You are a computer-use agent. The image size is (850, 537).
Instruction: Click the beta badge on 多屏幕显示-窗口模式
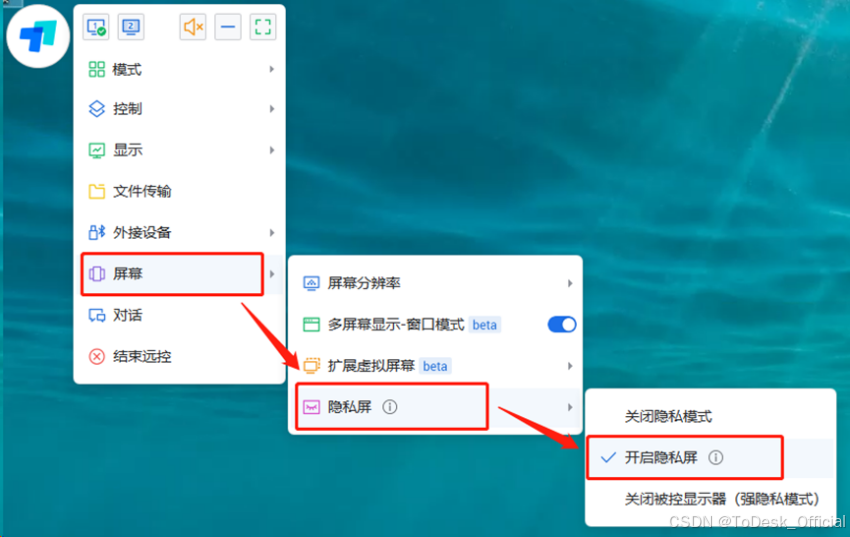point(484,325)
